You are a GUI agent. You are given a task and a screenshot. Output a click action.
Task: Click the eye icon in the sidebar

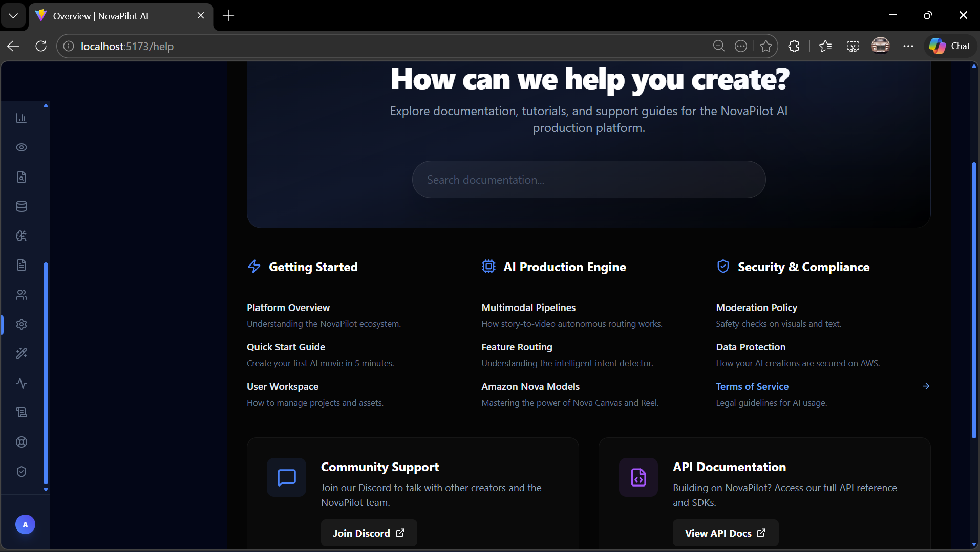pyautogui.click(x=22, y=147)
